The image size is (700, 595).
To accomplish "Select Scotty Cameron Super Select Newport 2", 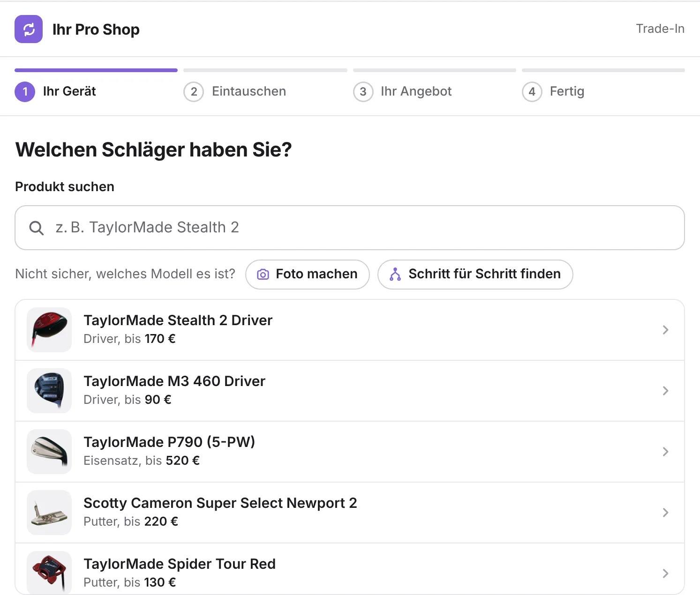I will coord(220,503).
